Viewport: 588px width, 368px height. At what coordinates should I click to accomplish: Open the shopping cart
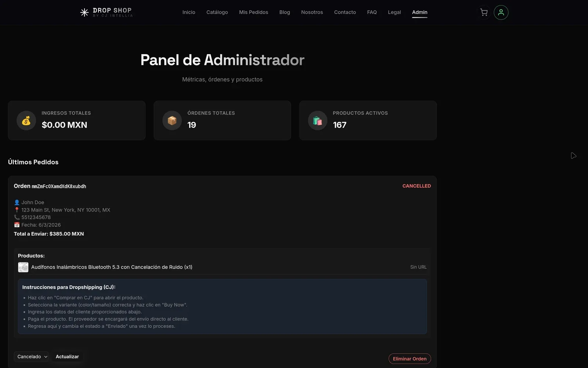coord(484,13)
